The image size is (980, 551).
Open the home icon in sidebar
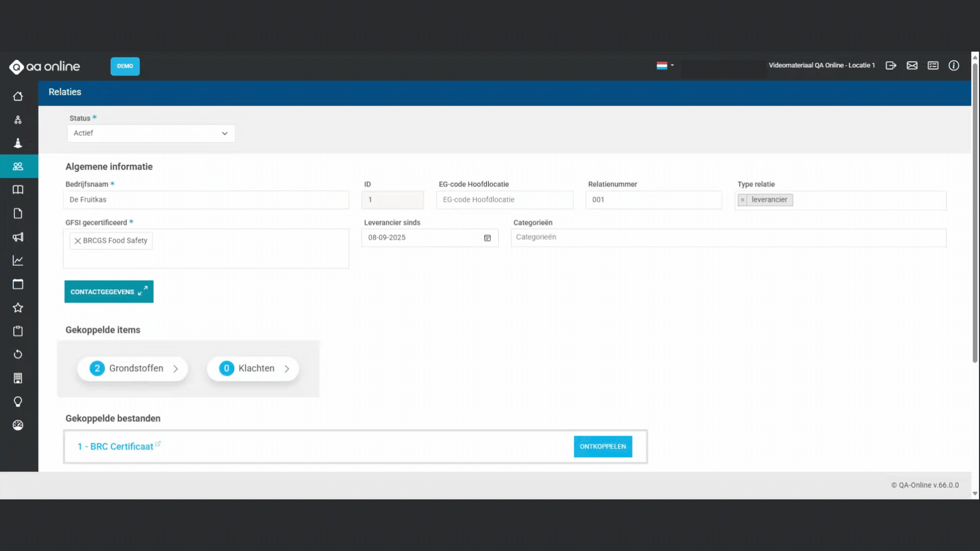[18, 96]
